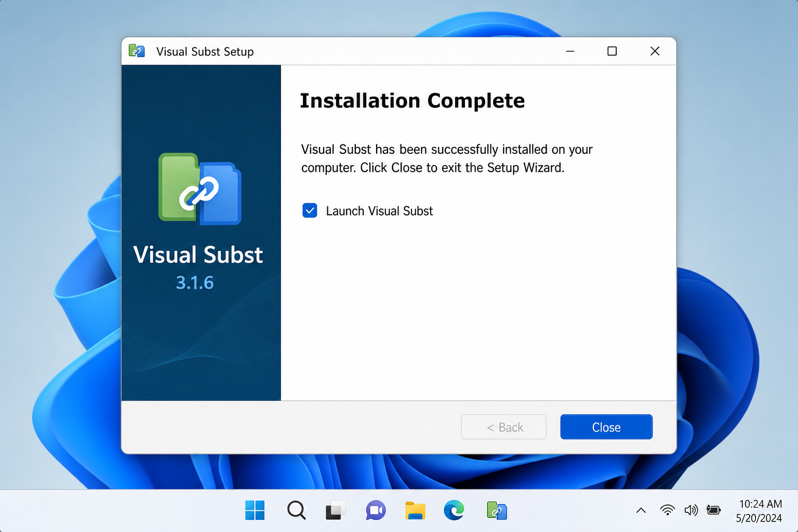The height and width of the screenshot is (532, 798).
Task: Click the Launch Visual Subst label
Action: pyautogui.click(x=379, y=211)
